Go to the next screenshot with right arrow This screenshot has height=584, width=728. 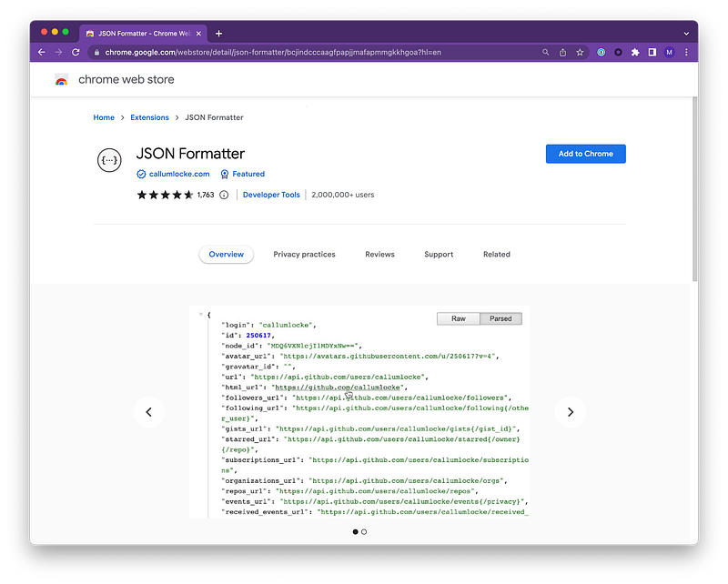[x=571, y=412]
